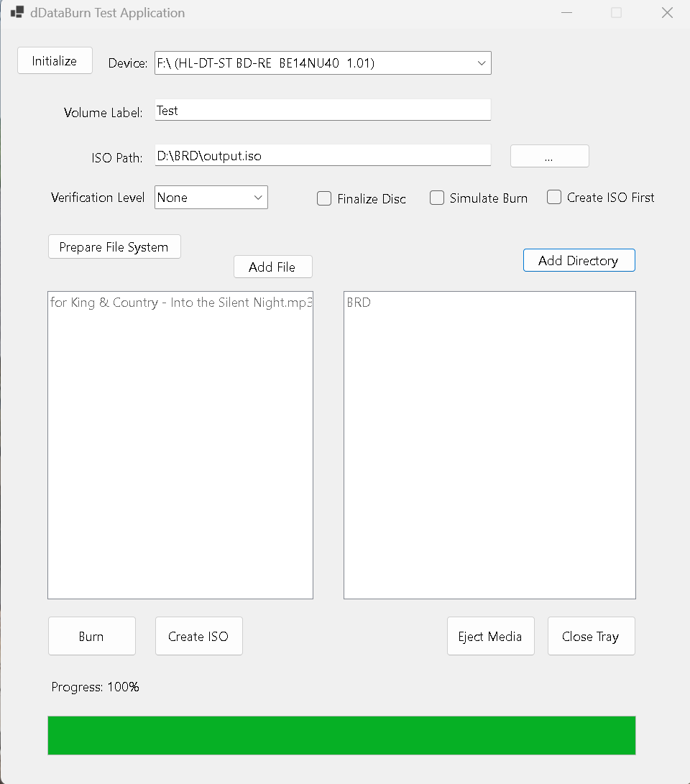Image resolution: width=690 pixels, height=784 pixels.
Task: Click Prepare File System button
Action: coord(114,246)
